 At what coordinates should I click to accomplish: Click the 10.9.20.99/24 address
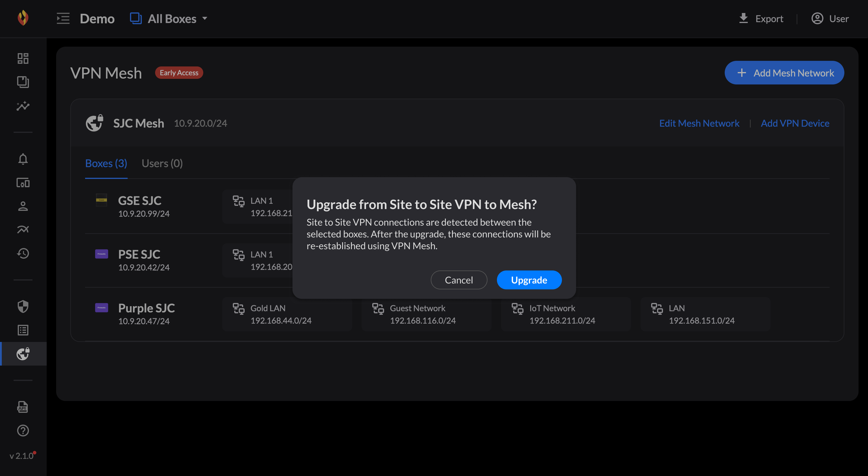point(144,213)
